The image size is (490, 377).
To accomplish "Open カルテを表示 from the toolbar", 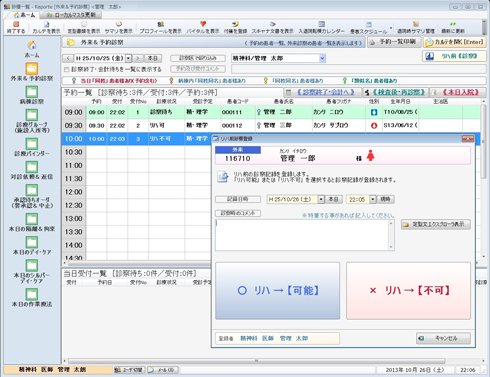I will point(46,27).
